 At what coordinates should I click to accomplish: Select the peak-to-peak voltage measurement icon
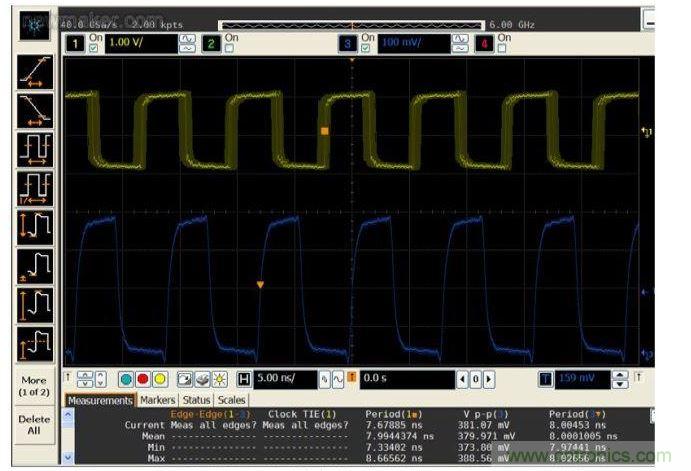pos(35,226)
